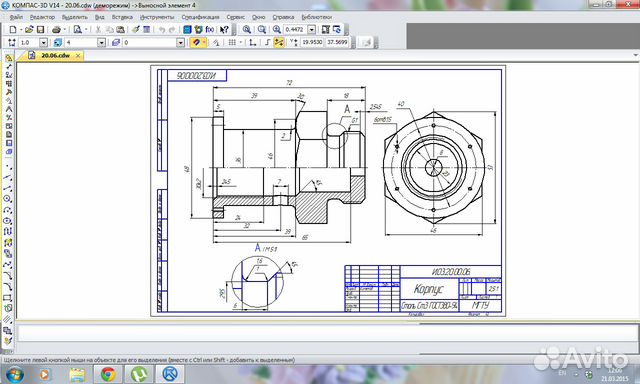Open the Инструменты menu
Viewport: 640px width, 384px height.
pyautogui.click(x=157, y=17)
